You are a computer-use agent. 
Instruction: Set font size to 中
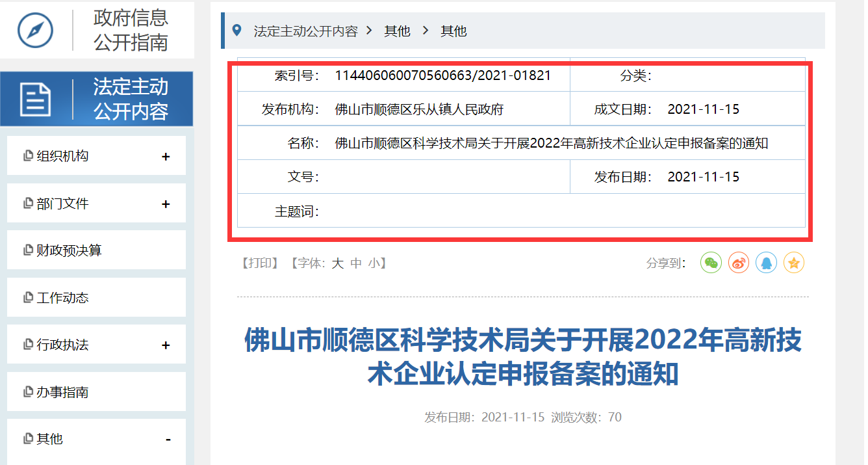pos(356,263)
